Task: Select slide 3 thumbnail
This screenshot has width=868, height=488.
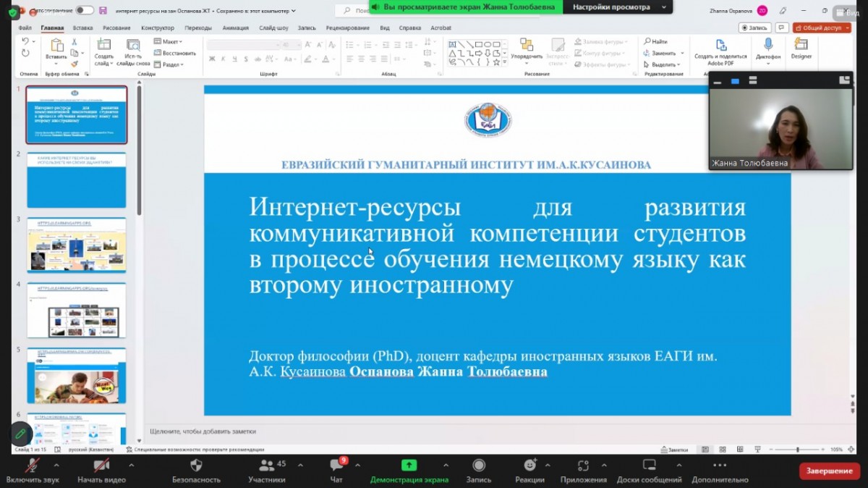Action: pyautogui.click(x=77, y=245)
